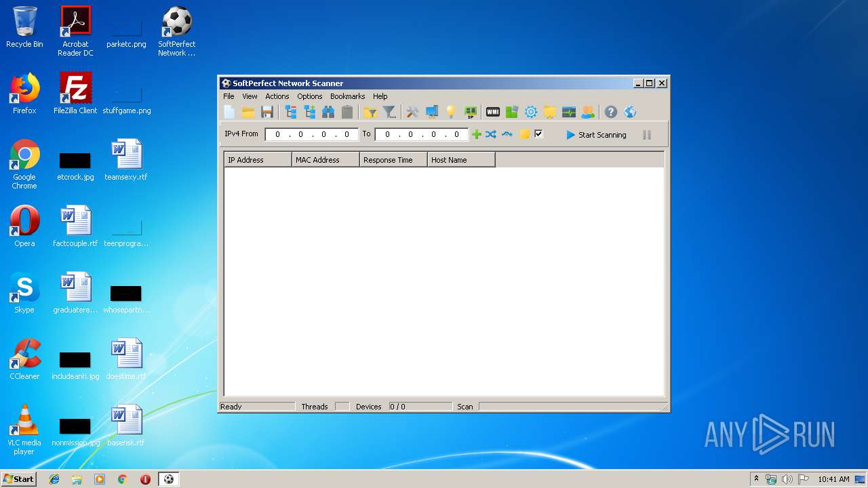This screenshot has width=868, height=488.
Task: Open the Actions menu
Action: [x=277, y=96]
